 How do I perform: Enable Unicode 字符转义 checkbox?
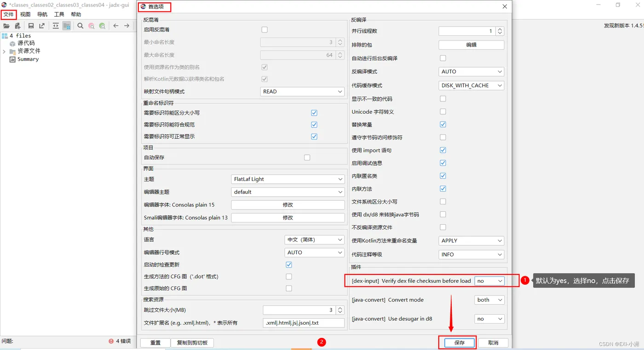pyautogui.click(x=443, y=111)
